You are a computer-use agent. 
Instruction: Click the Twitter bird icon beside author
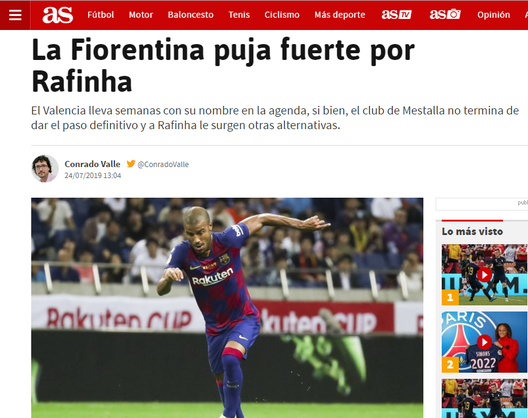(131, 164)
